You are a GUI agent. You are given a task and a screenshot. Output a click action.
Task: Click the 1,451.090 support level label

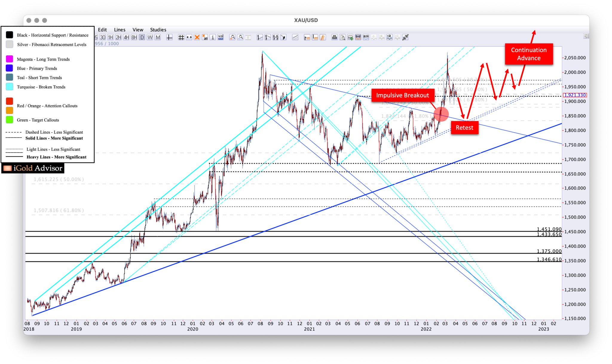[x=549, y=229]
